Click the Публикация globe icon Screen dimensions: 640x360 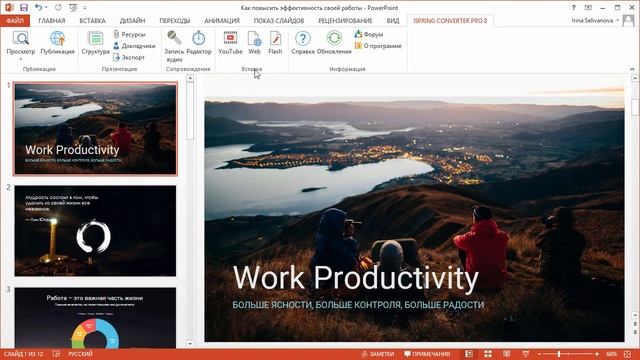click(x=58, y=38)
